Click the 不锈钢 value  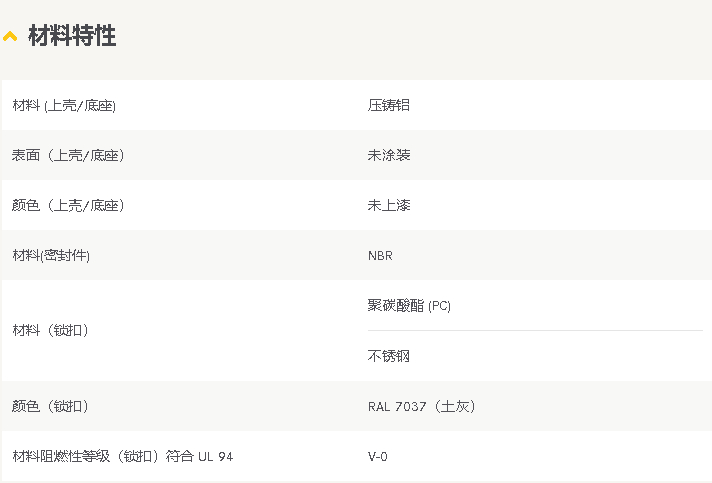389,356
